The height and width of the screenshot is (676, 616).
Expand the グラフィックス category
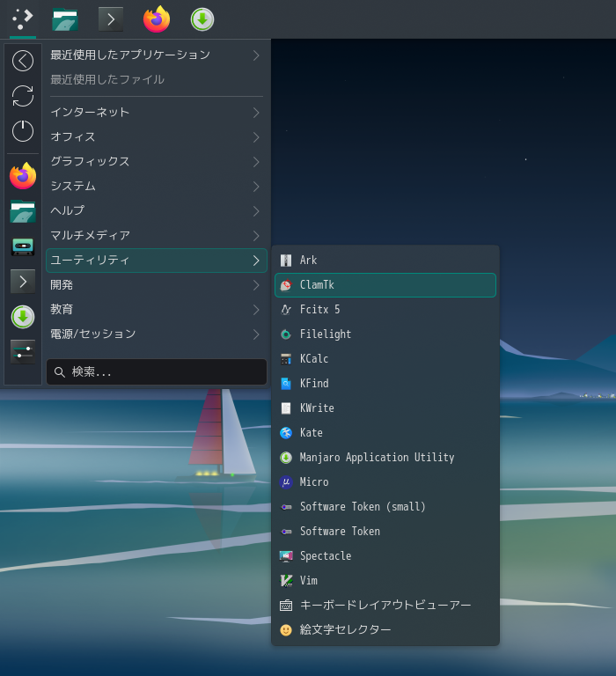(156, 162)
